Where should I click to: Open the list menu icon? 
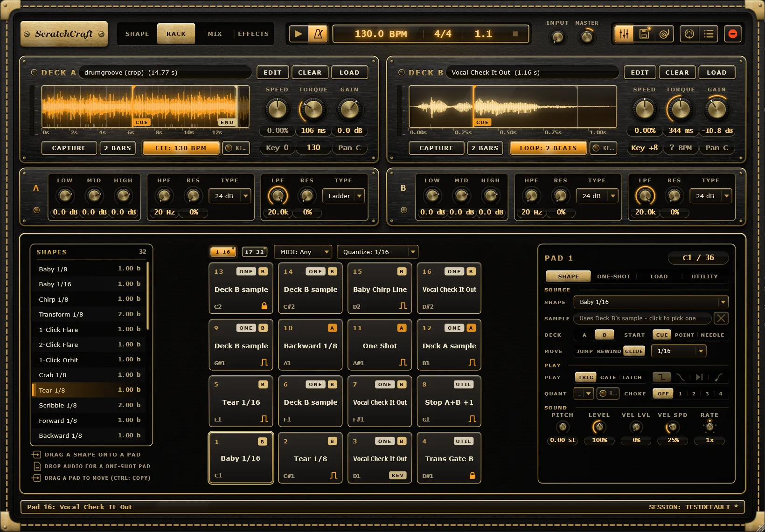coord(709,34)
